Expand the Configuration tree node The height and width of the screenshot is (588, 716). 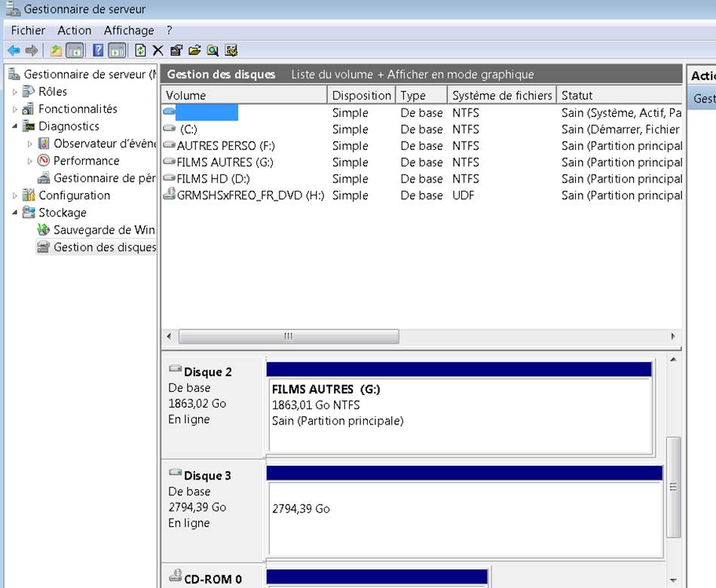click(15, 196)
